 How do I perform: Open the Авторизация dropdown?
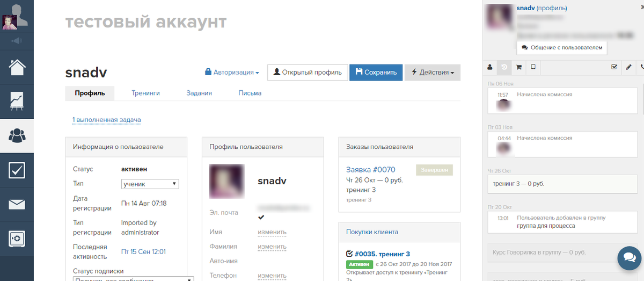[x=232, y=72]
